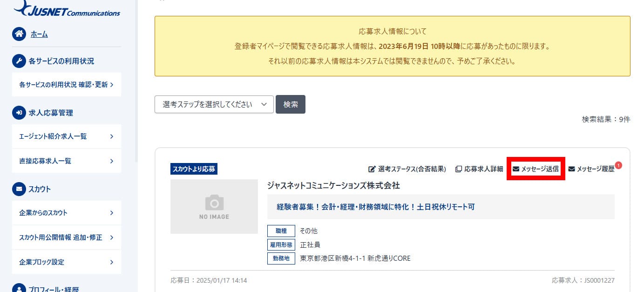The image size is (644, 292).
Task: Open エージェント紹介求人一覧 menu item
Action: click(67, 136)
